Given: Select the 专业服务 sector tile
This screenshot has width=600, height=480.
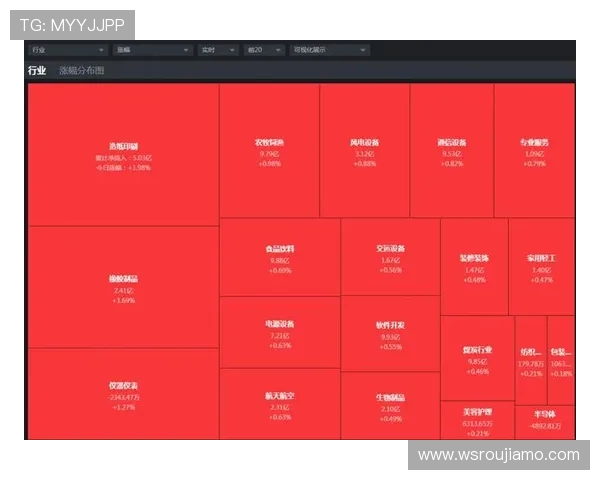Looking at the screenshot, I should tap(534, 150).
